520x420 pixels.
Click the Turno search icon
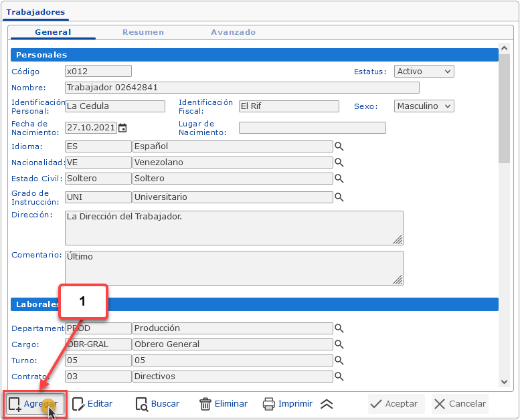tap(339, 360)
